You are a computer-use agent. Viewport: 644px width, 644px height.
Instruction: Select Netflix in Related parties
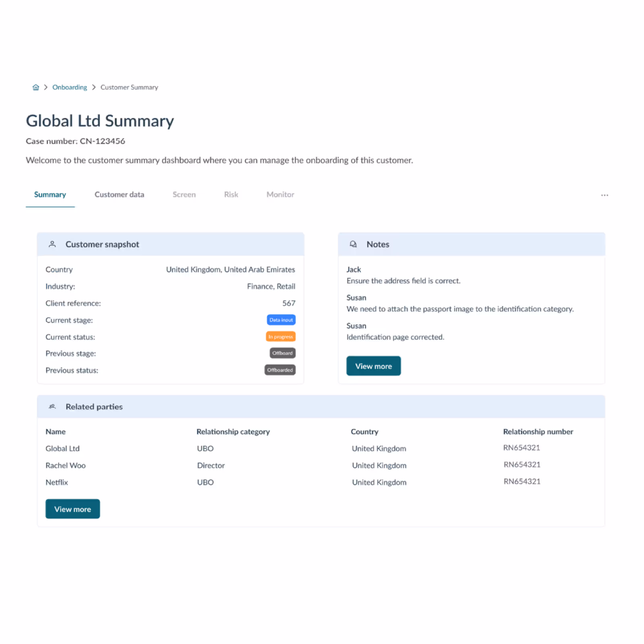(57, 482)
